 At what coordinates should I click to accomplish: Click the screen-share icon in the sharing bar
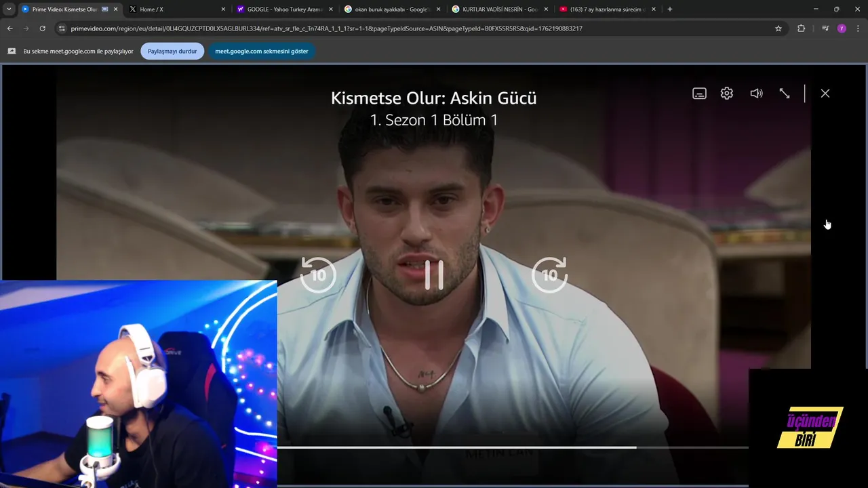12,52
